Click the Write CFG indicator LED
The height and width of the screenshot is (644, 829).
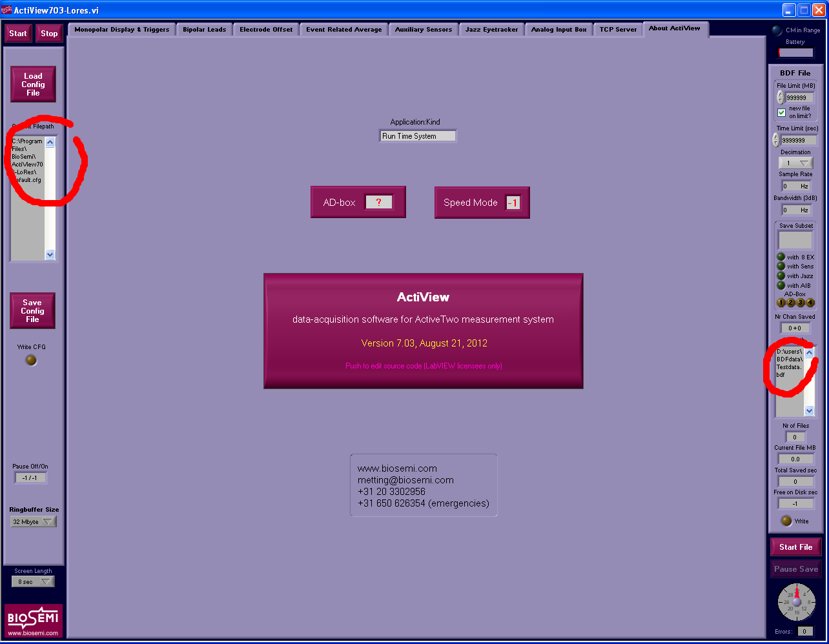coord(31,361)
